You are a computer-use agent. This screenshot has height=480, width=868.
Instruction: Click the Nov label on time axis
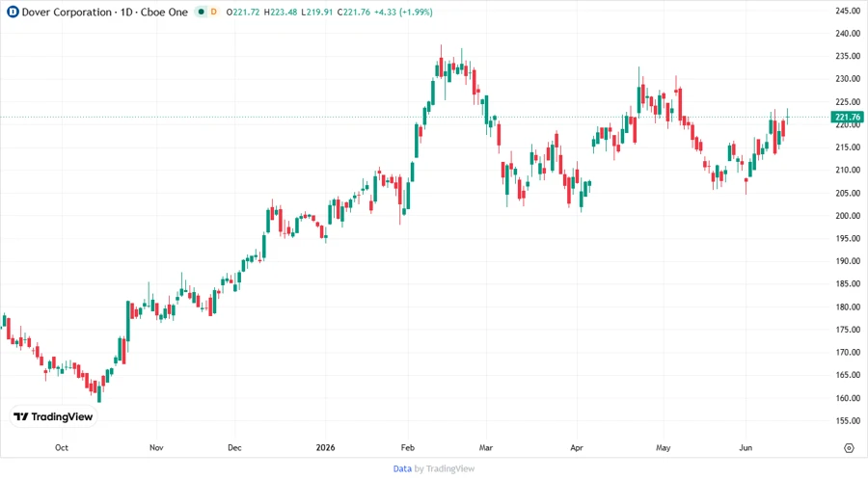156,447
